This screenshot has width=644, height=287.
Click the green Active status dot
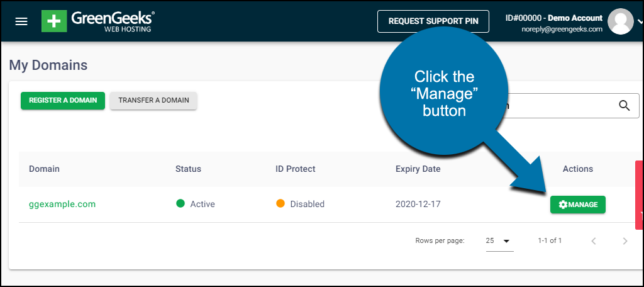click(x=180, y=203)
